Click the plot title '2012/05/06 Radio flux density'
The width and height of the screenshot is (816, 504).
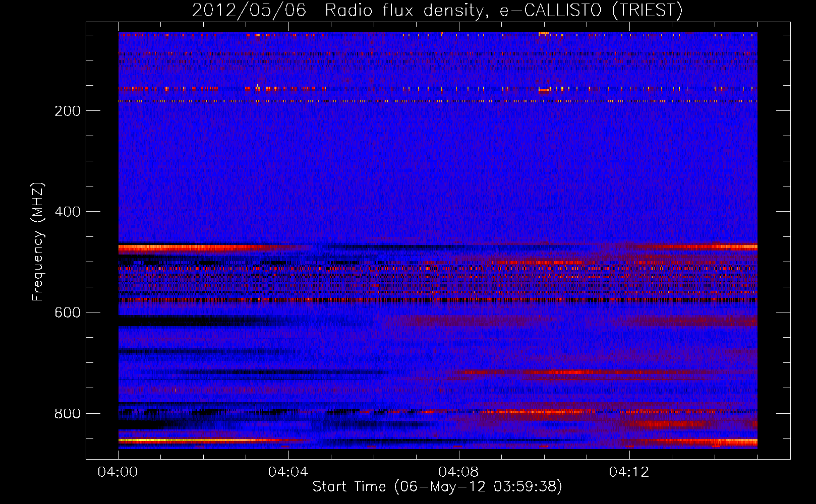[x=437, y=10]
